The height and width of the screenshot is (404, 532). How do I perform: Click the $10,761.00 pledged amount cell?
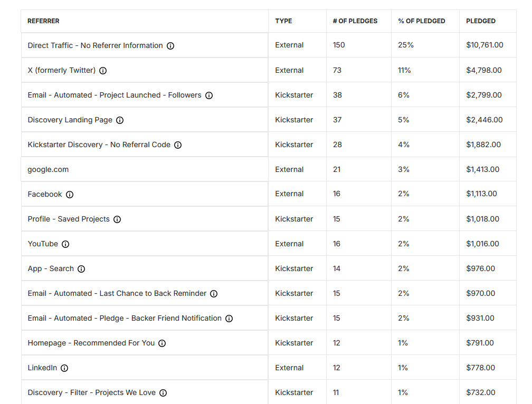point(484,45)
